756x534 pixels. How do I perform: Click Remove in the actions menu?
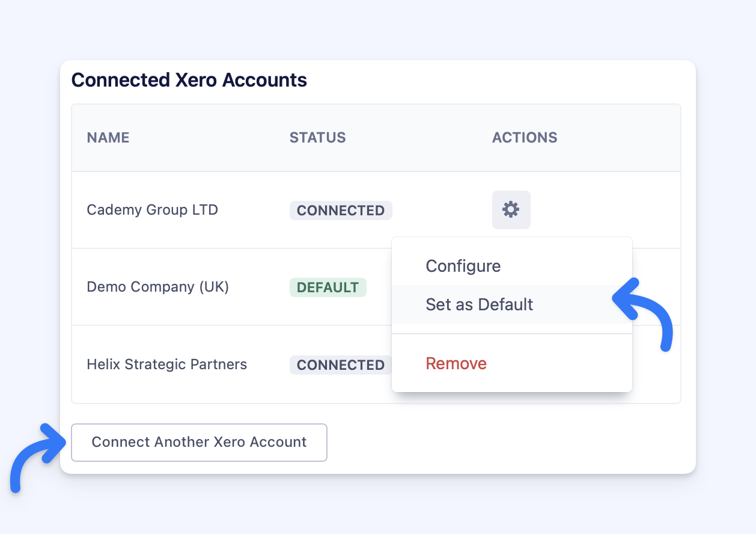click(x=456, y=363)
